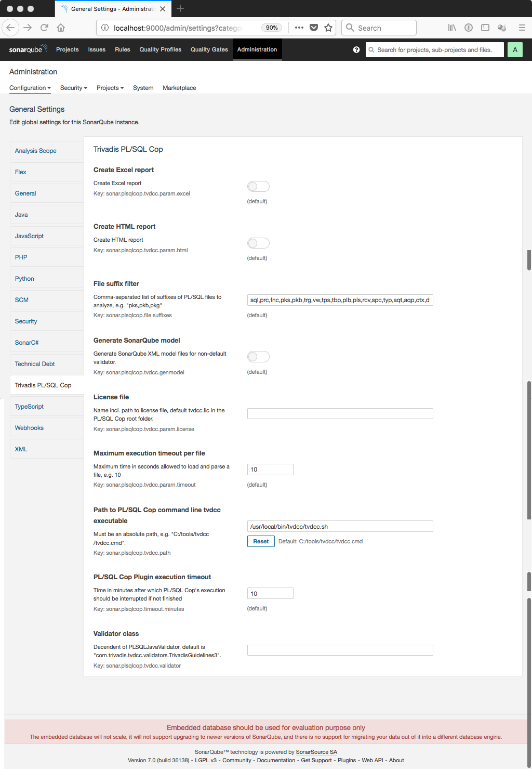Open Issues in the top navigation

(x=97, y=49)
